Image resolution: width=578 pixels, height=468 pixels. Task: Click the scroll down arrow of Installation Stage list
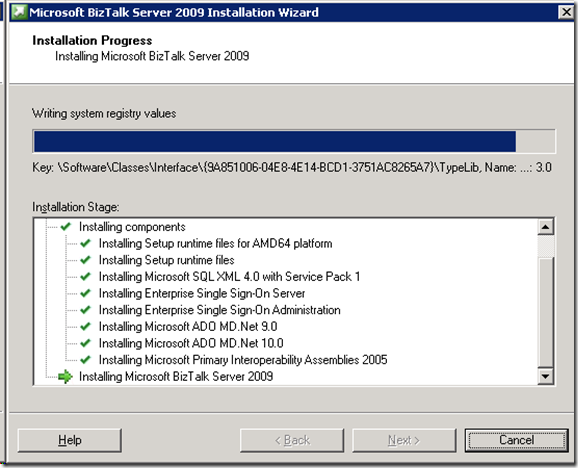[546, 376]
